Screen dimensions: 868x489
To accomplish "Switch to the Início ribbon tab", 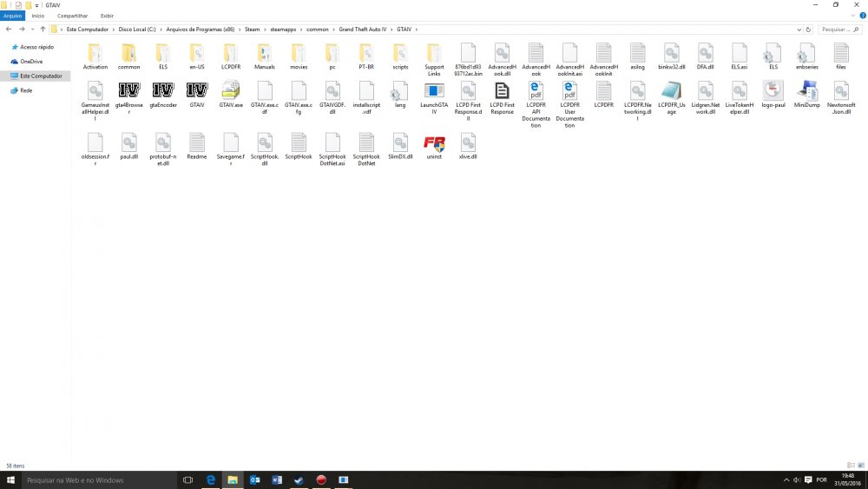I will click(38, 16).
